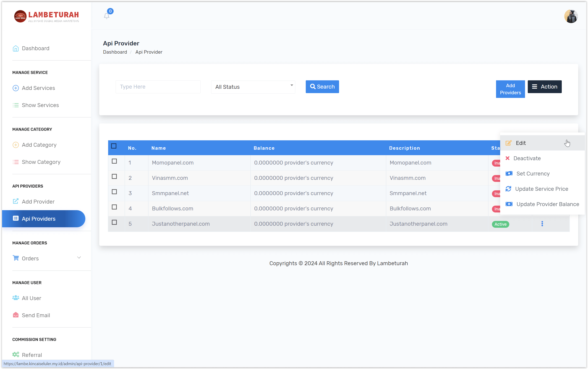This screenshot has height=369, width=588.
Task: Click the Add Services plus icon
Action: (16, 88)
